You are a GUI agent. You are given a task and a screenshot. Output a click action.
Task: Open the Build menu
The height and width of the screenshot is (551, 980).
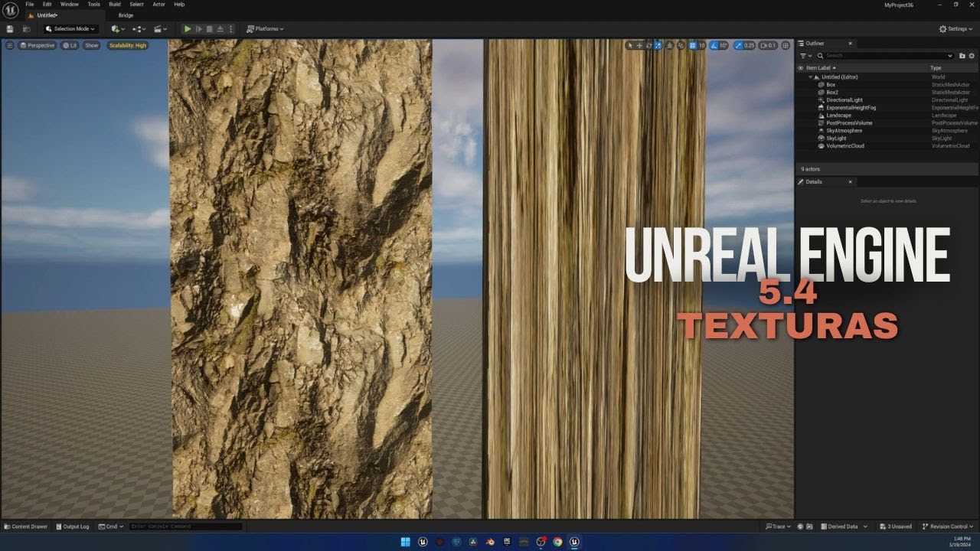[x=115, y=4]
